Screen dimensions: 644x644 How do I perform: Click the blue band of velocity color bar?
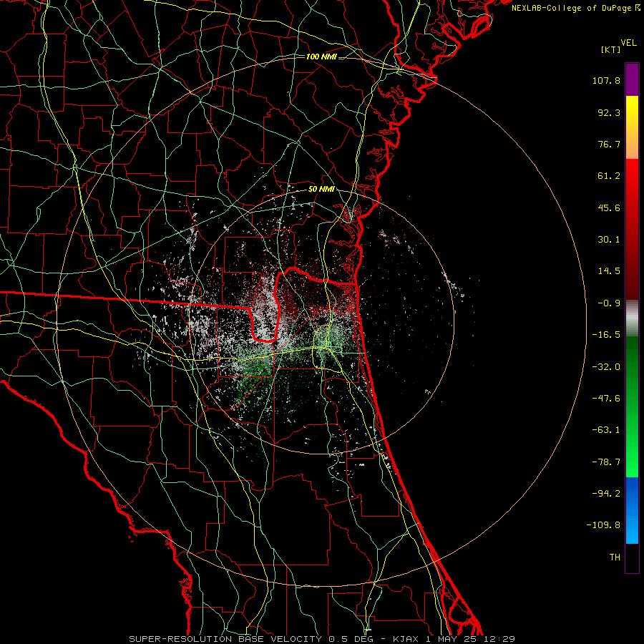(632, 510)
